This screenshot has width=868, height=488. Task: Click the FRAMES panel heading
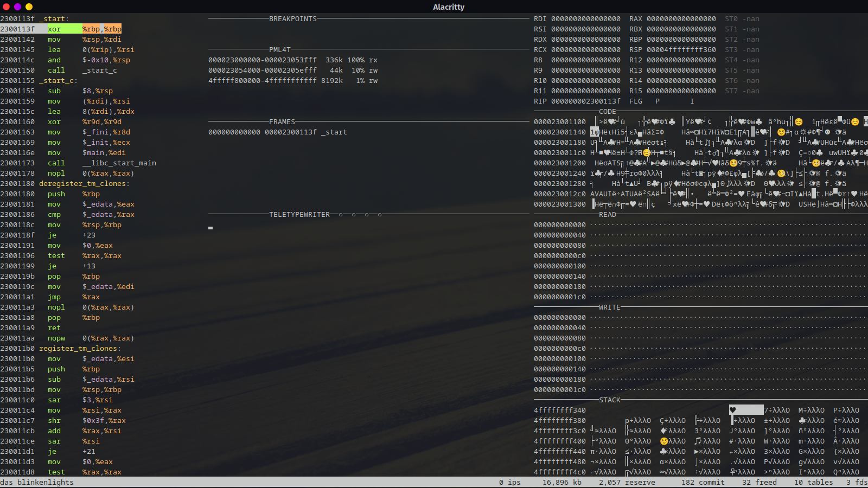[x=282, y=122]
